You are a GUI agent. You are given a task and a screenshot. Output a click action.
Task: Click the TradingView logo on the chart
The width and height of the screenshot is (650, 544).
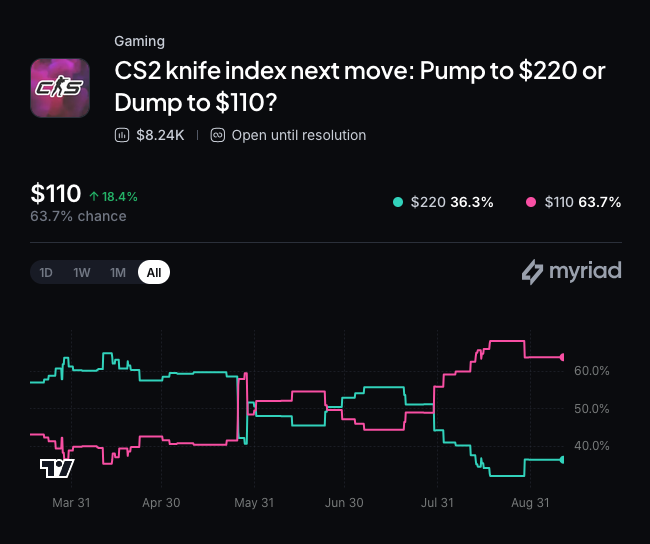[x=57, y=469]
